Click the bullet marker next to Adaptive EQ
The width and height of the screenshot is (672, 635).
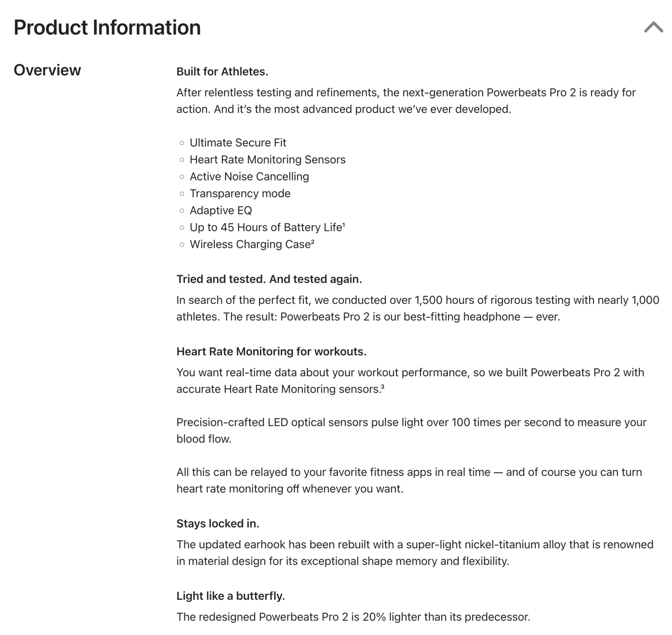point(182,211)
